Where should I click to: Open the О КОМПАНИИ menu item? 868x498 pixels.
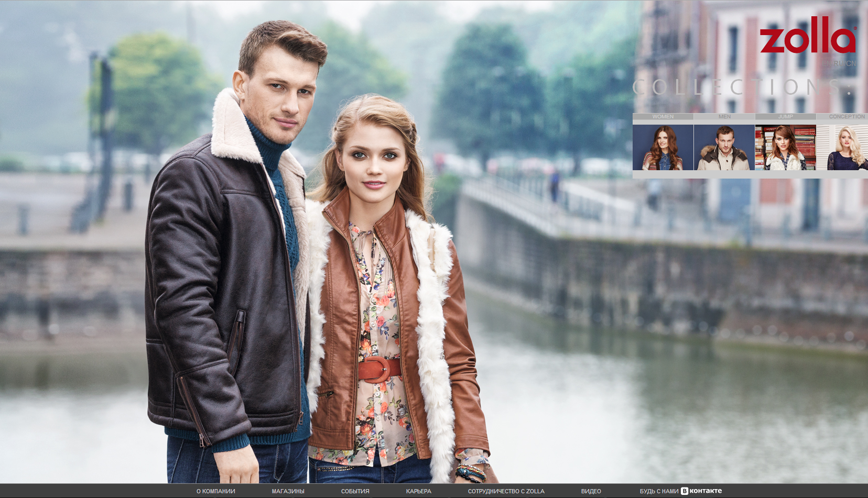(216, 491)
